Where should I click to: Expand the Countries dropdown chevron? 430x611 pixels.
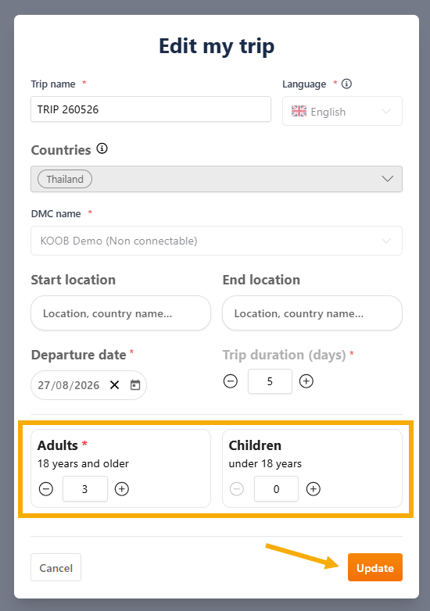[x=387, y=179]
